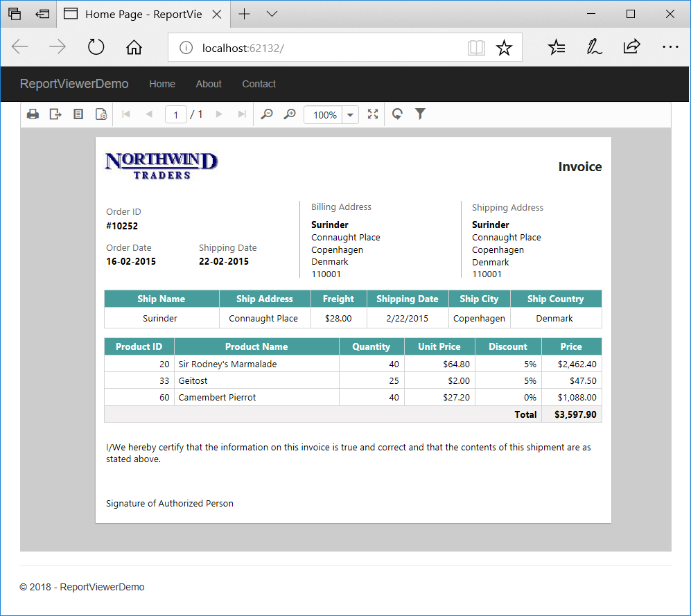Click the Print Layout settings icon

101,114
